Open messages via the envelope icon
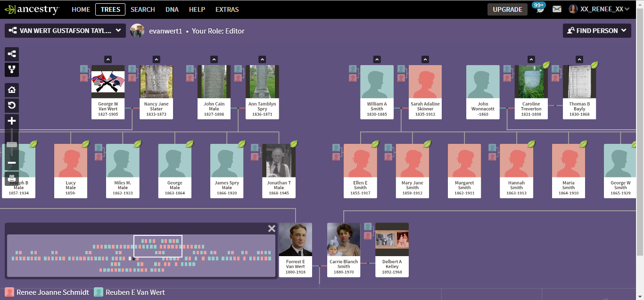The image size is (644, 300). click(557, 9)
